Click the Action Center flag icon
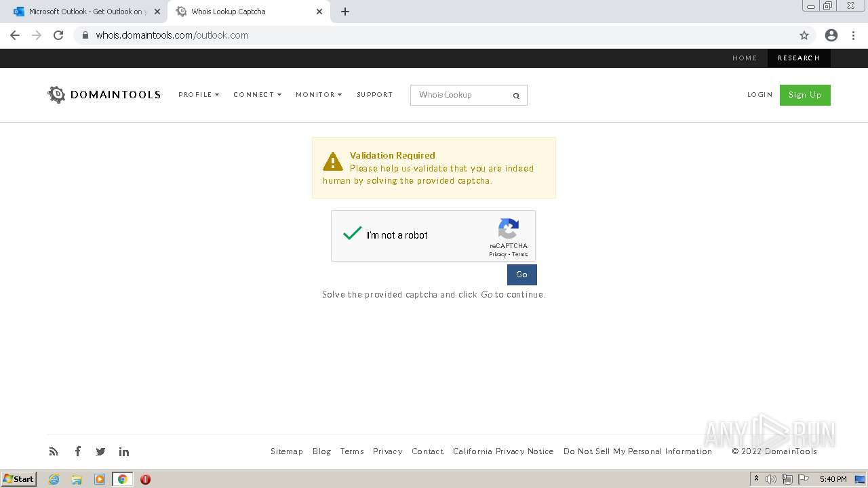The height and width of the screenshot is (488, 868). click(x=804, y=479)
